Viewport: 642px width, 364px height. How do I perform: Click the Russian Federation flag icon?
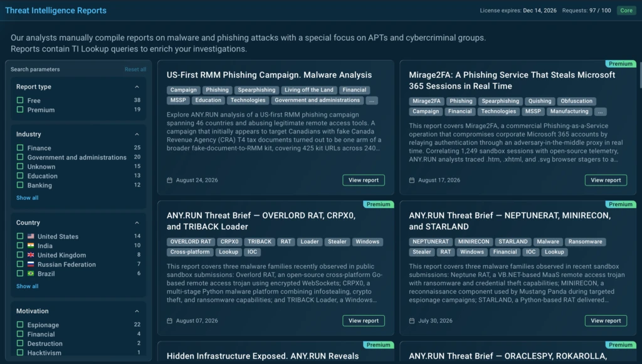point(31,264)
